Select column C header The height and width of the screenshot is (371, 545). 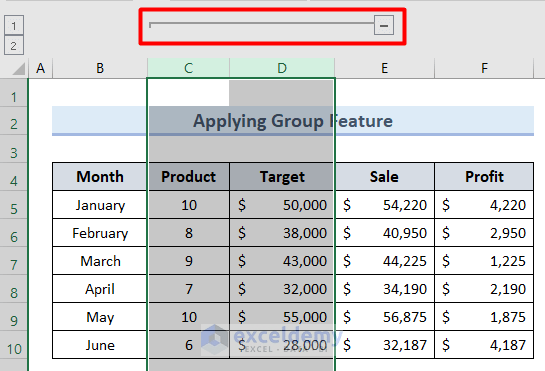click(188, 68)
